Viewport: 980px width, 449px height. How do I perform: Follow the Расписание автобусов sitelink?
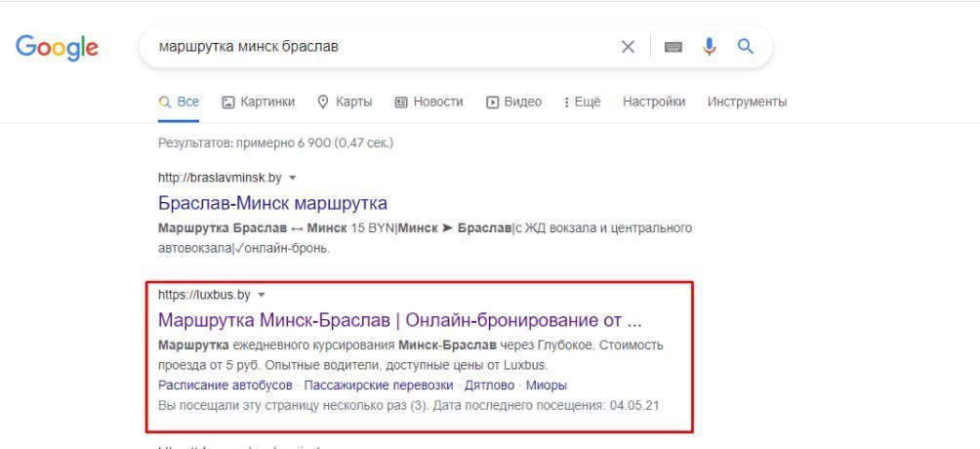(x=225, y=386)
